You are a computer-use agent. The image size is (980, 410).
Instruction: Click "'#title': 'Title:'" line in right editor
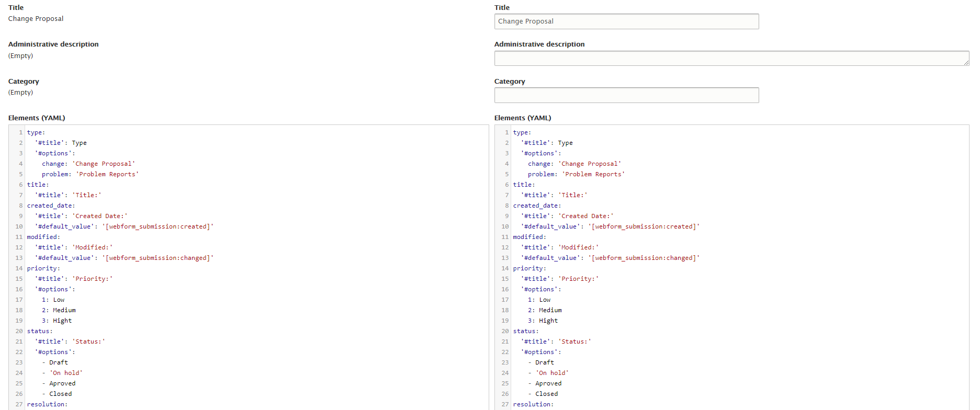coord(554,195)
